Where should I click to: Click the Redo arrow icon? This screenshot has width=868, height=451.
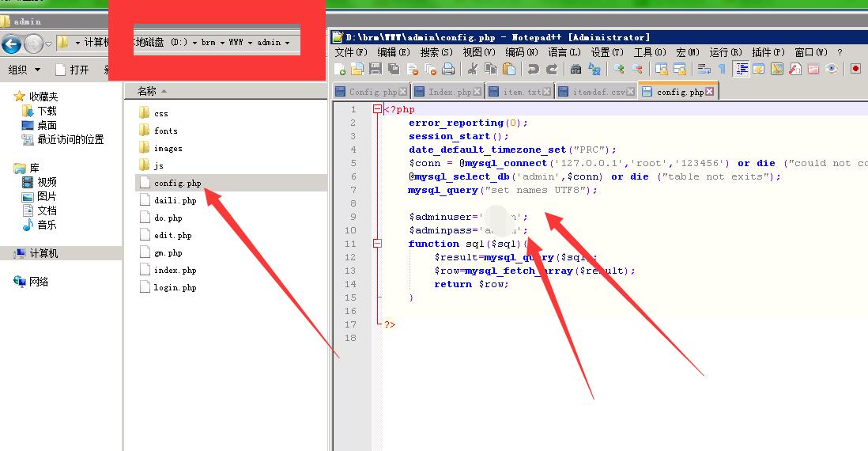pos(552,70)
